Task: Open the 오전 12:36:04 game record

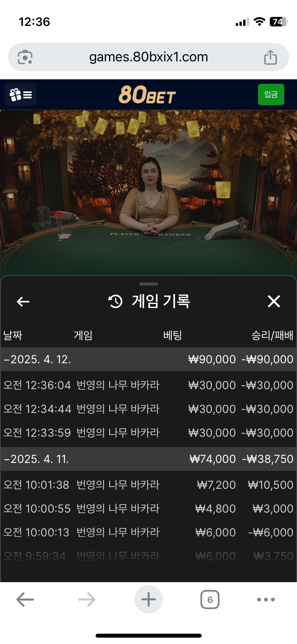Action: click(148, 385)
